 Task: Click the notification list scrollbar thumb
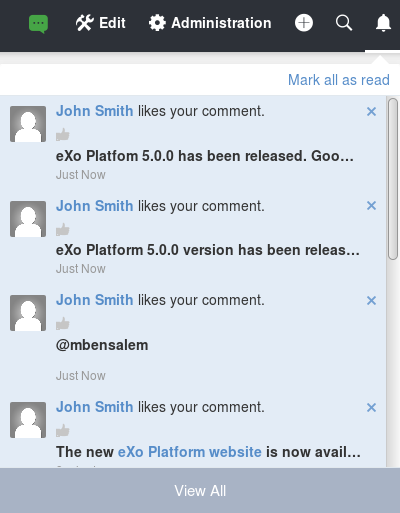click(393, 179)
